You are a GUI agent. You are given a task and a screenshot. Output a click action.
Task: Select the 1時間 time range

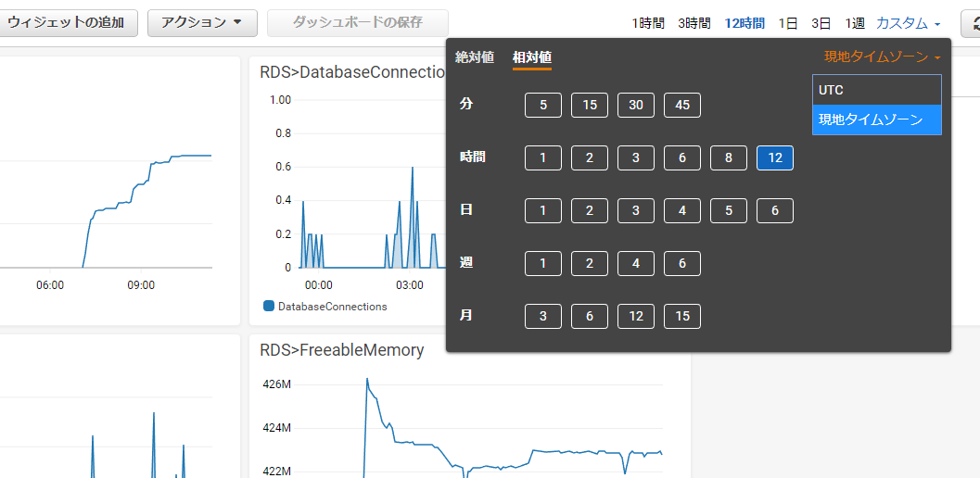point(647,24)
